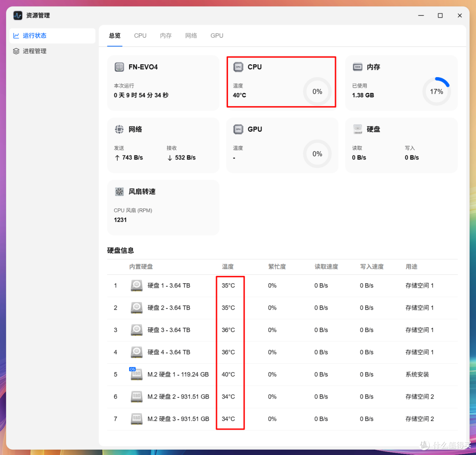The height and width of the screenshot is (455, 476).
Task: Open the 运行状态 sidebar item
Action: [x=52, y=36]
